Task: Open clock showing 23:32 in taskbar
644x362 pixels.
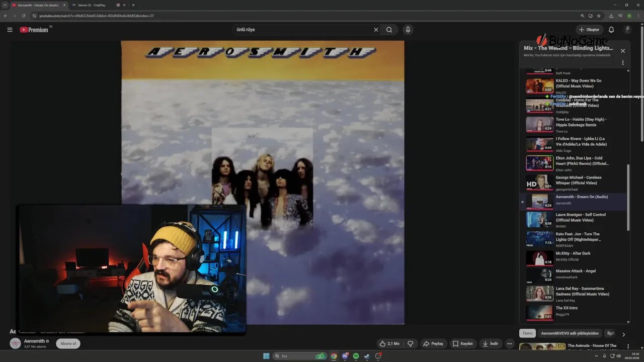Action: pyautogui.click(x=631, y=356)
